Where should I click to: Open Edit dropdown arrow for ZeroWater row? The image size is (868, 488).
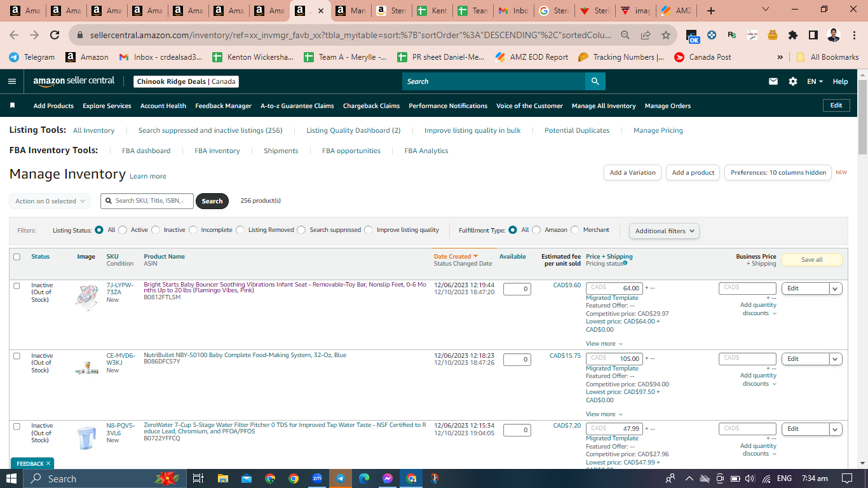[x=836, y=429]
